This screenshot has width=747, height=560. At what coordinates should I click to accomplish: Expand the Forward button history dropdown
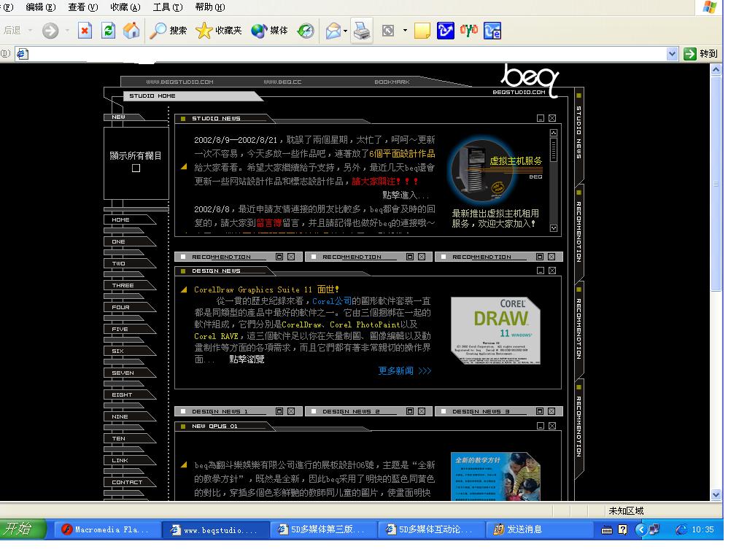click(68, 31)
